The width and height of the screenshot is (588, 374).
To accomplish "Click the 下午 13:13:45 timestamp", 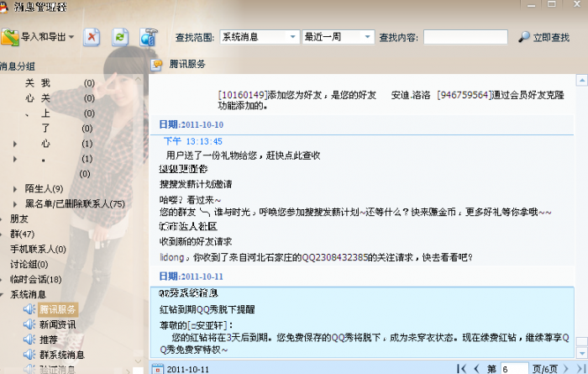I will point(193,141).
